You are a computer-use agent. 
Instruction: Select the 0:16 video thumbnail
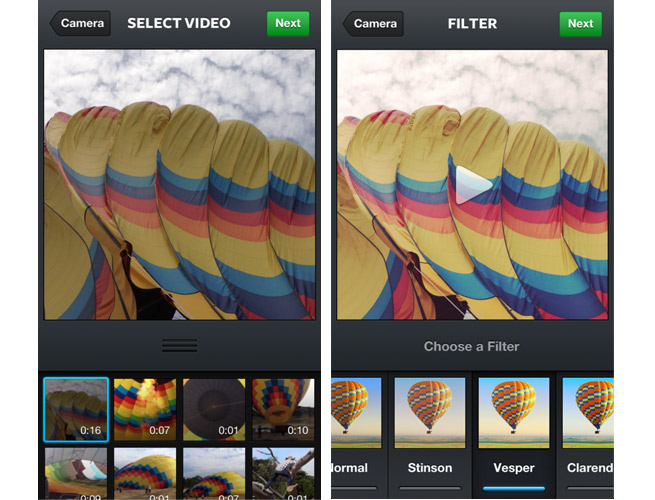click(76, 409)
